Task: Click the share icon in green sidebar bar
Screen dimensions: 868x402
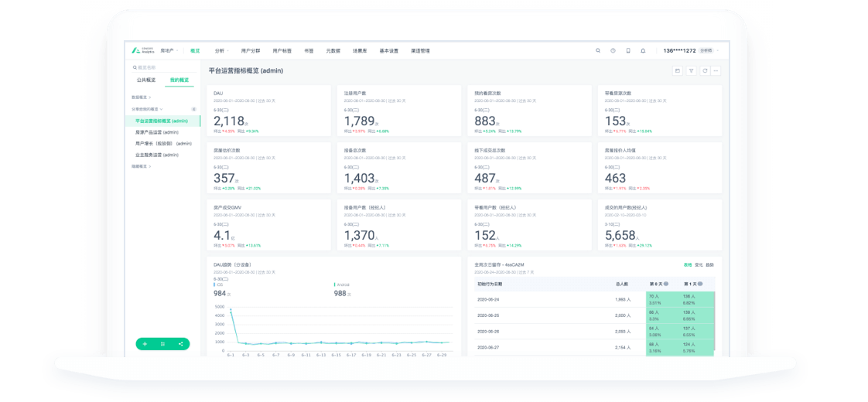Action: coord(180,344)
